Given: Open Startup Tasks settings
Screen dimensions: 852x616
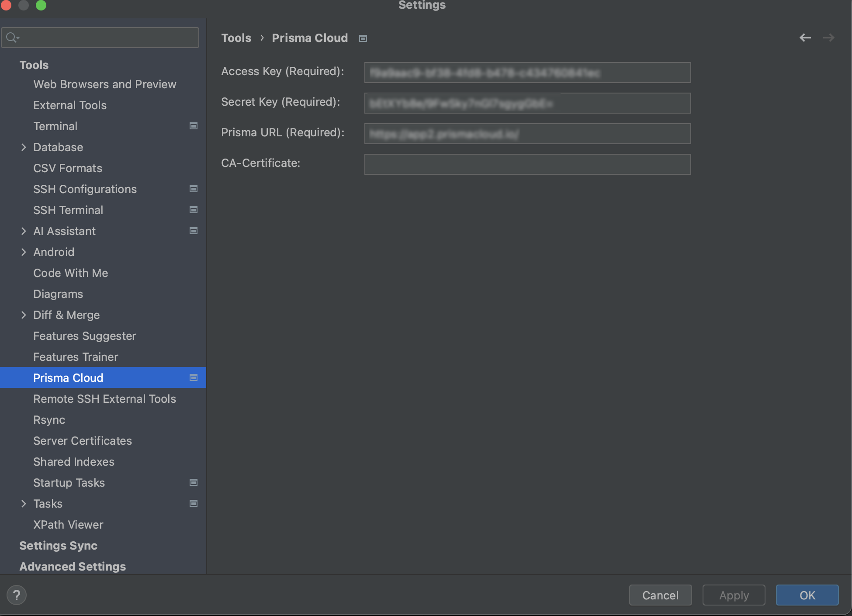Looking at the screenshot, I should 69,483.
